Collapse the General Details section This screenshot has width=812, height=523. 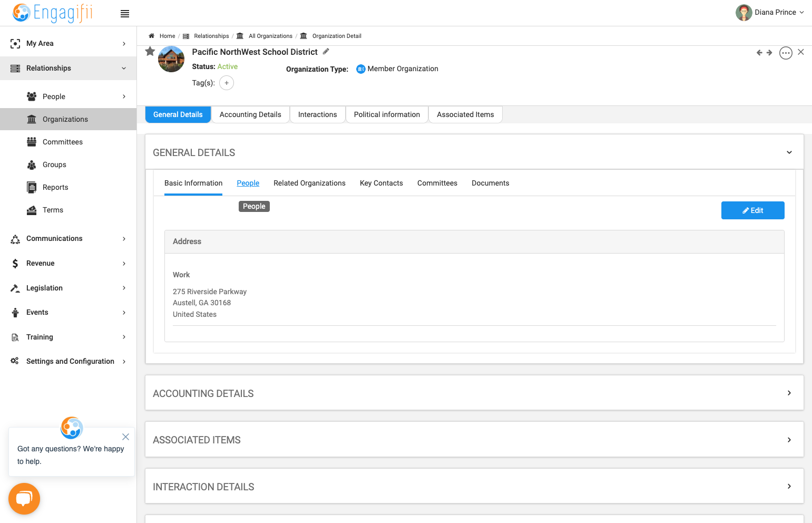(789, 152)
